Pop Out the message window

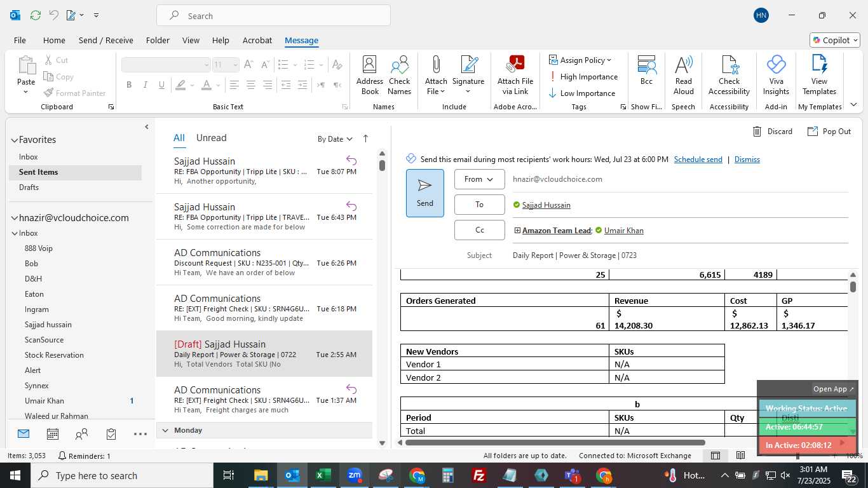point(829,132)
